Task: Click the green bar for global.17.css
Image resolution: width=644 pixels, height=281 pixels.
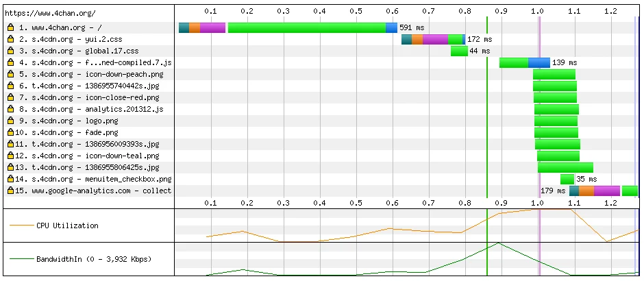Action: tap(459, 51)
